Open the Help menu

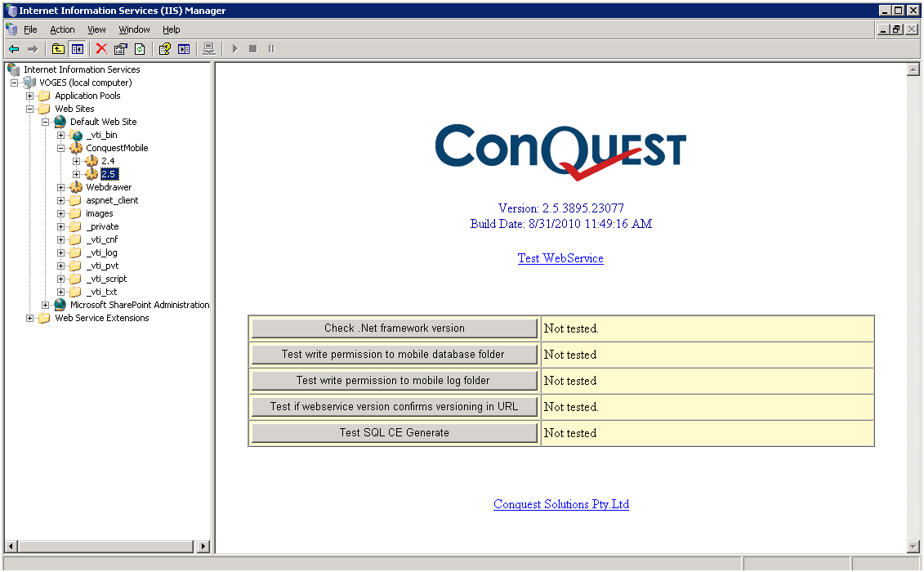tap(172, 29)
